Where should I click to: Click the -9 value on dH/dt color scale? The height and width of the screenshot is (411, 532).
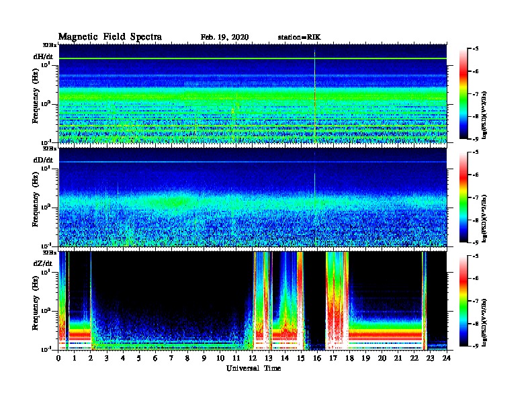point(476,139)
